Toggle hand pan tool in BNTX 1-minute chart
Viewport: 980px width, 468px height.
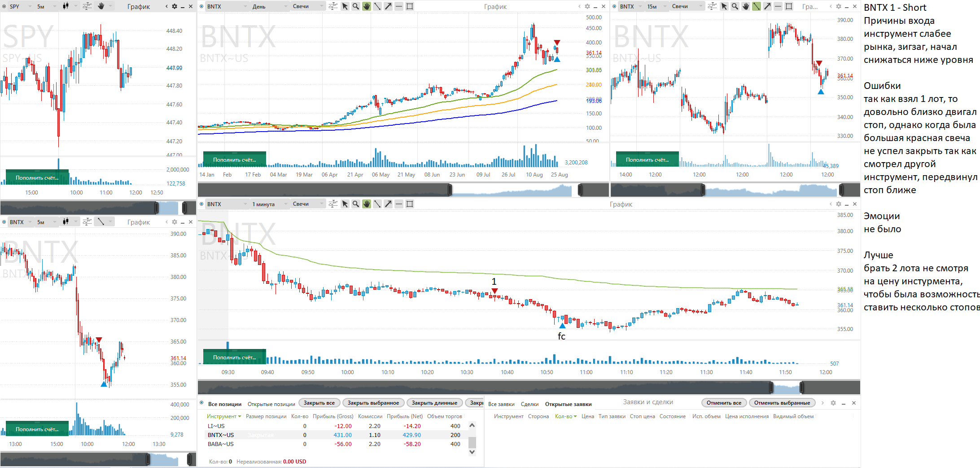[x=367, y=204]
